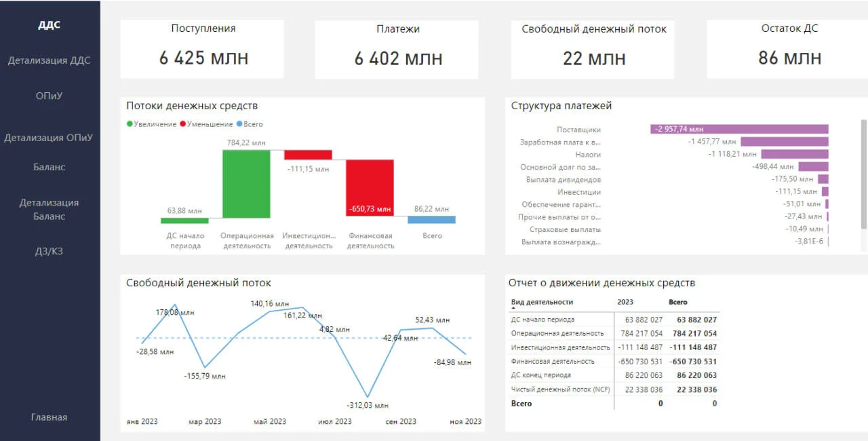Image resolution: width=868 pixels, height=441 pixels.
Task: Open the Детализация ДДС page in sidebar
Action: [x=49, y=60]
